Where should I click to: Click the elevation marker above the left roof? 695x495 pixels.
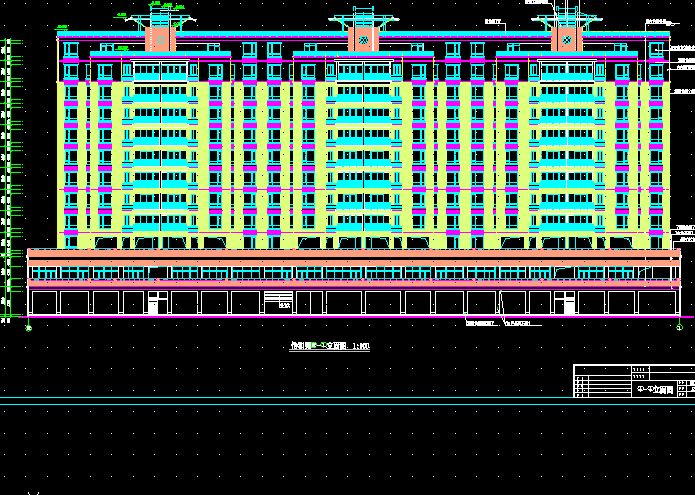click(x=121, y=15)
